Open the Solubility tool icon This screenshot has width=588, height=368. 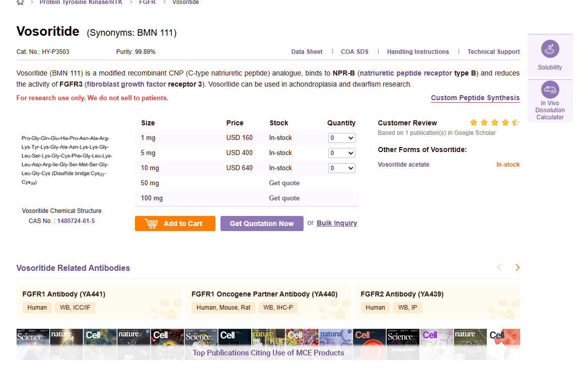tap(550, 49)
